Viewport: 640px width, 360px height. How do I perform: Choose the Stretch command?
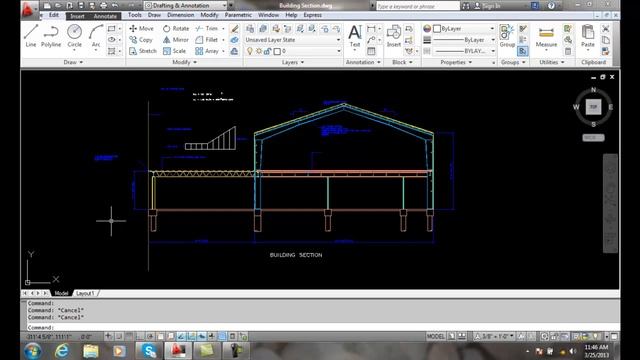coord(143,51)
